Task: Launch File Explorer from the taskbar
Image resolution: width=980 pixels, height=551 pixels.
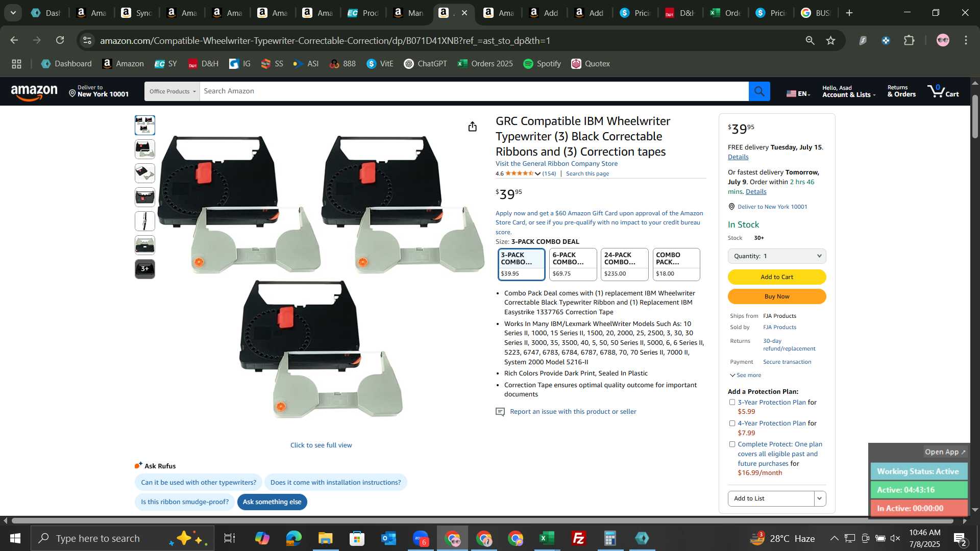Action: [x=325, y=538]
